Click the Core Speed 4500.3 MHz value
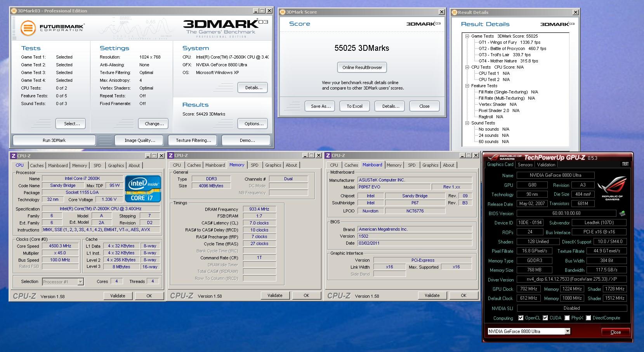This screenshot has height=352, width=644. [60, 246]
